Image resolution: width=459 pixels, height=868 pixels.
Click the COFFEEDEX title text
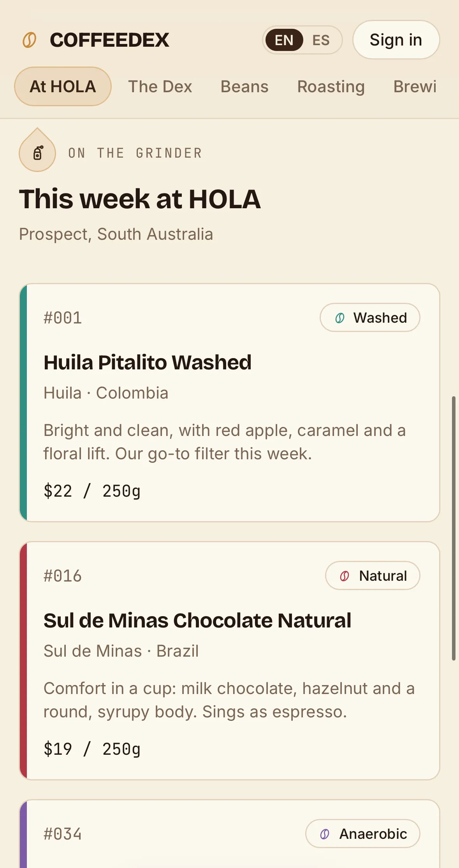(110, 40)
